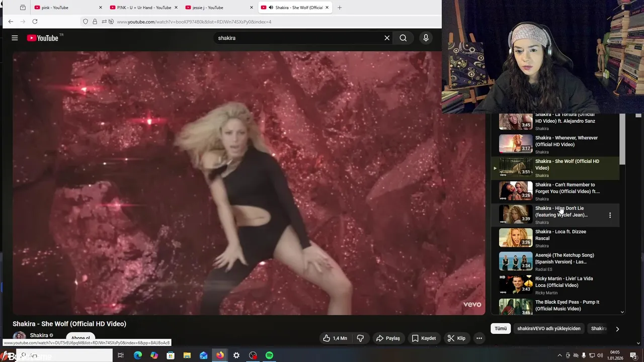Open La Tortura ft. Alejandro Sanz thumbnail
The image size is (644, 362).
coord(516,121)
